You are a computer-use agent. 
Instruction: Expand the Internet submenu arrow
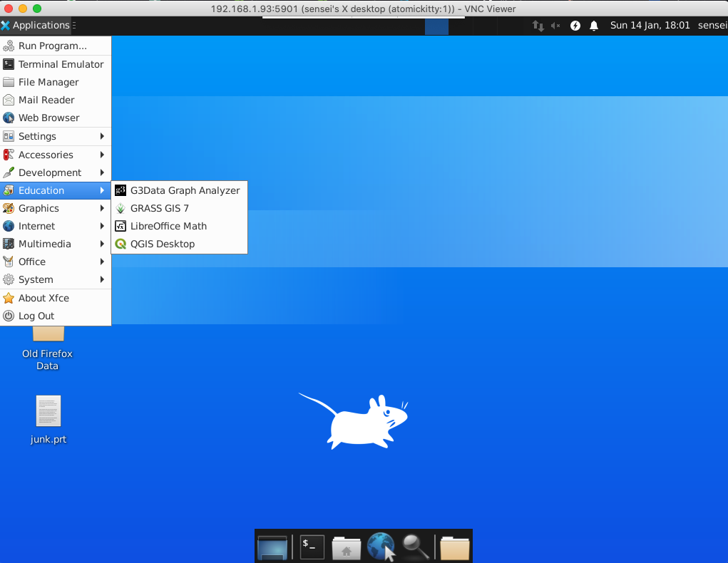click(102, 226)
